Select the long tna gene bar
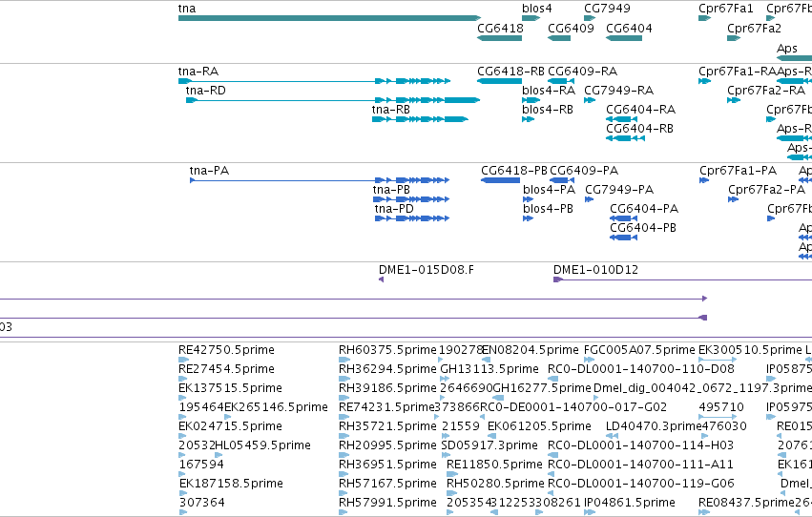812x517 pixels. (329, 18)
